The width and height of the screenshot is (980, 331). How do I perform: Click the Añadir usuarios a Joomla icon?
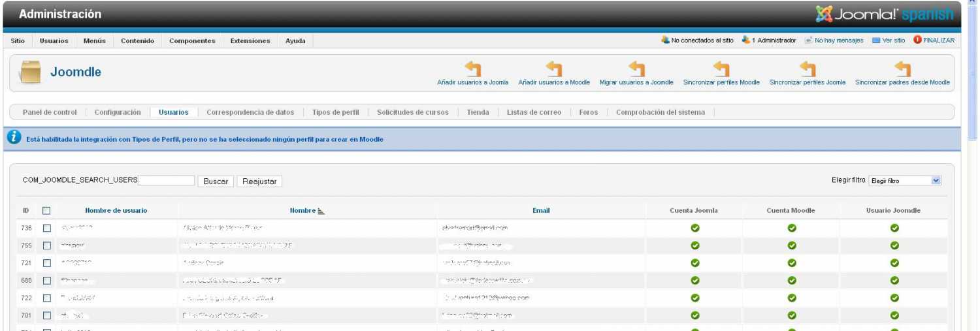pyautogui.click(x=472, y=69)
